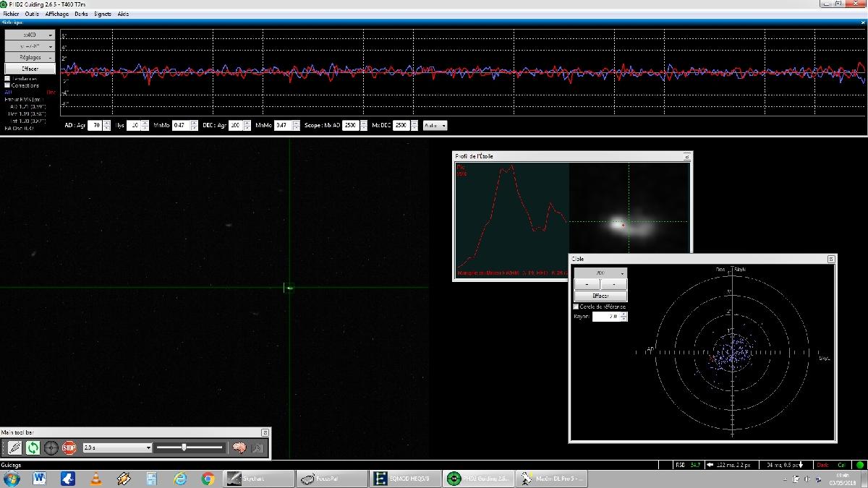Click Effacer in the Cible window
Screen dimensions: 868x488
tap(600, 296)
